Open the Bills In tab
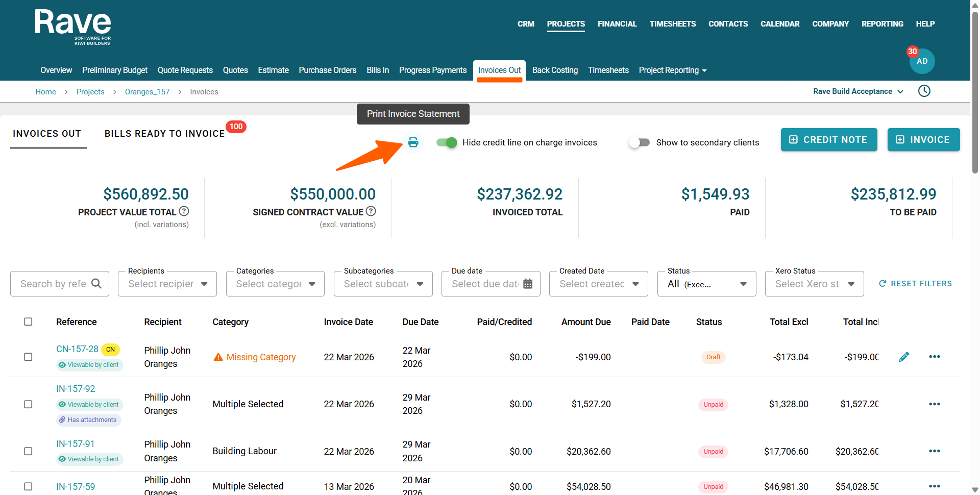Screen dimensions: 980x495 [378, 70]
